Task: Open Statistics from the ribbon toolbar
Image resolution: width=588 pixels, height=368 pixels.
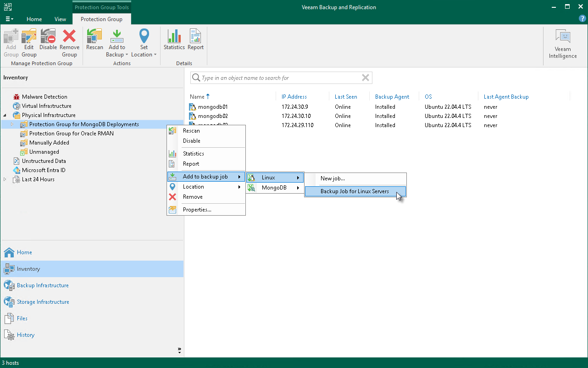Action: point(174,40)
